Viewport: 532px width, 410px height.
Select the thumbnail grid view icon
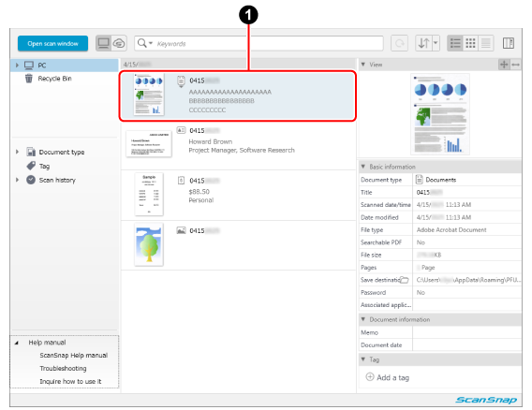(x=470, y=43)
